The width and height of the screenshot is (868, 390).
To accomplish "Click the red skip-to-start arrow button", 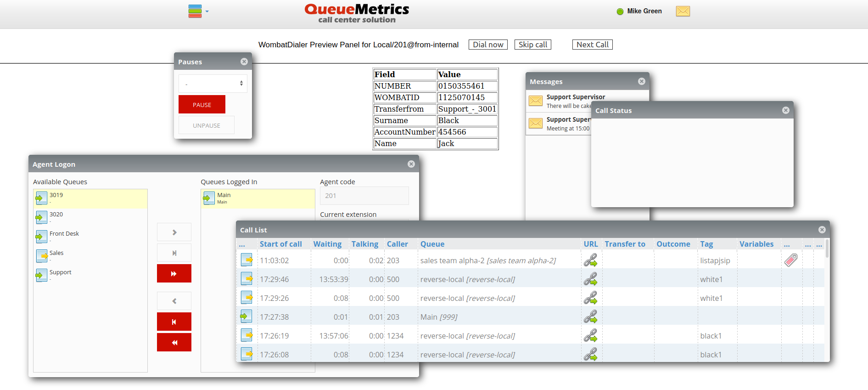I will tap(174, 322).
